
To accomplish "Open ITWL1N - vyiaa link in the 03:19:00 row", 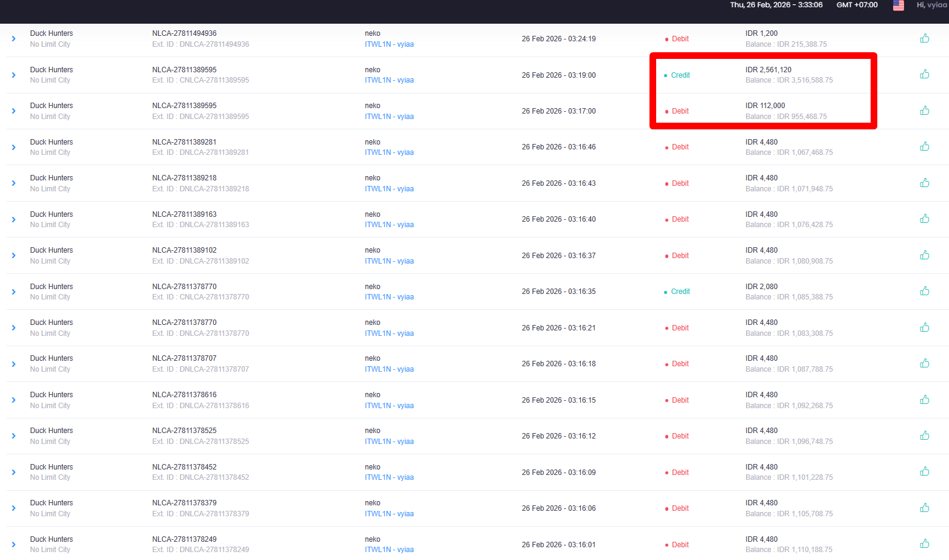I will [389, 80].
